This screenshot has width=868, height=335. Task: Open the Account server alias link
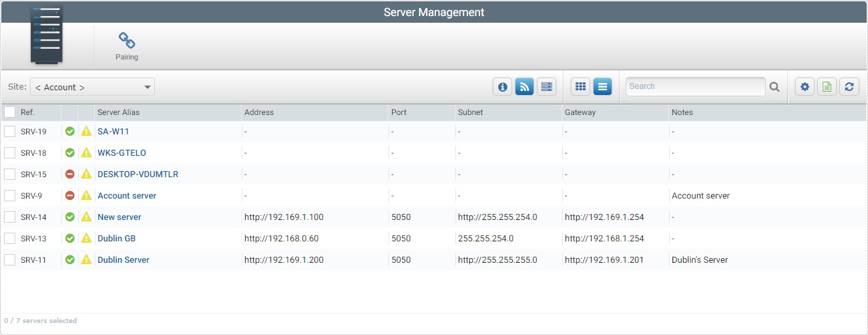point(127,196)
